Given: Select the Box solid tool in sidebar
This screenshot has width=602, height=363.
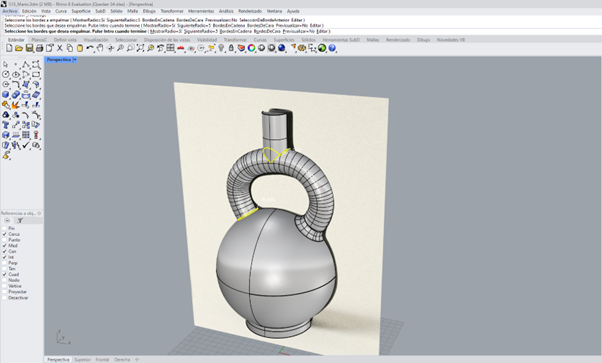Looking at the screenshot, I should coord(6,94).
